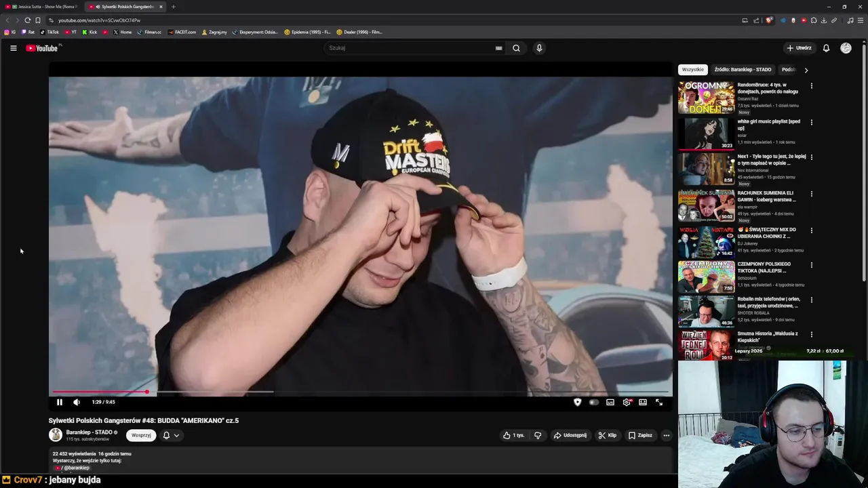
Task: Open YouTube notifications bell
Action: [826, 48]
